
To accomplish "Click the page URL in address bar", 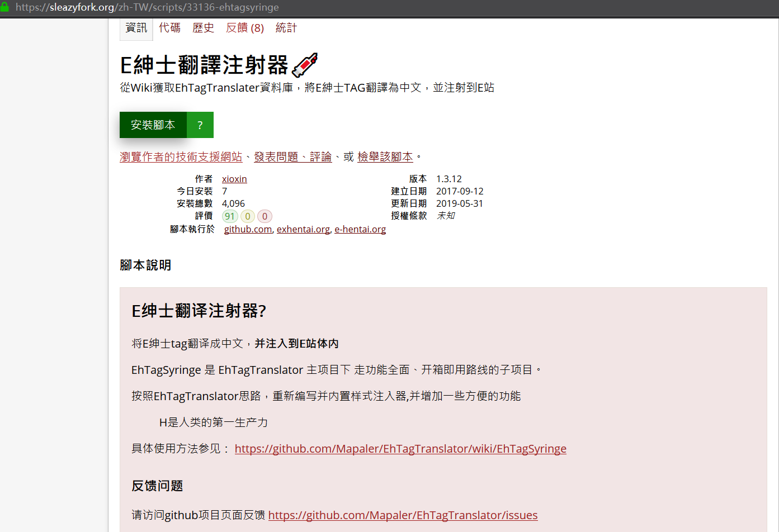I will pos(147,7).
